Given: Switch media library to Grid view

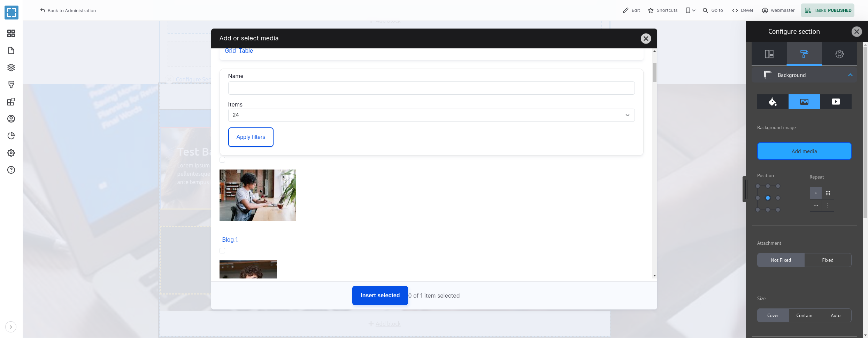Looking at the screenshot, I should [230, 51].
